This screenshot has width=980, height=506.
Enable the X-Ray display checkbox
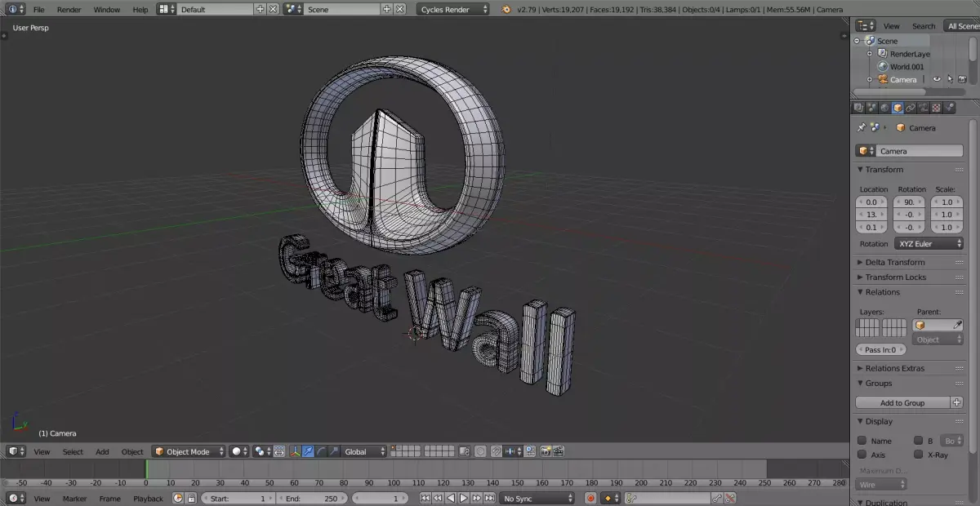click(919, 455)
